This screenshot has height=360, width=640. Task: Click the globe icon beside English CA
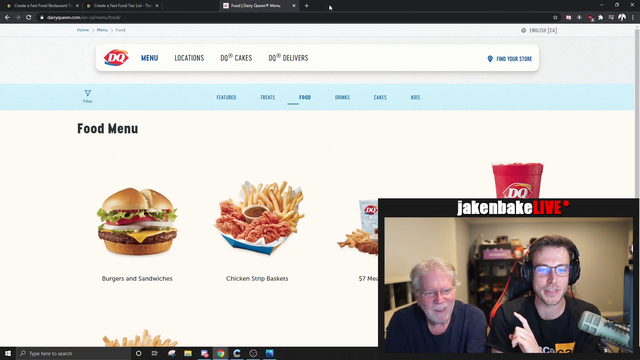click(523, 30)
